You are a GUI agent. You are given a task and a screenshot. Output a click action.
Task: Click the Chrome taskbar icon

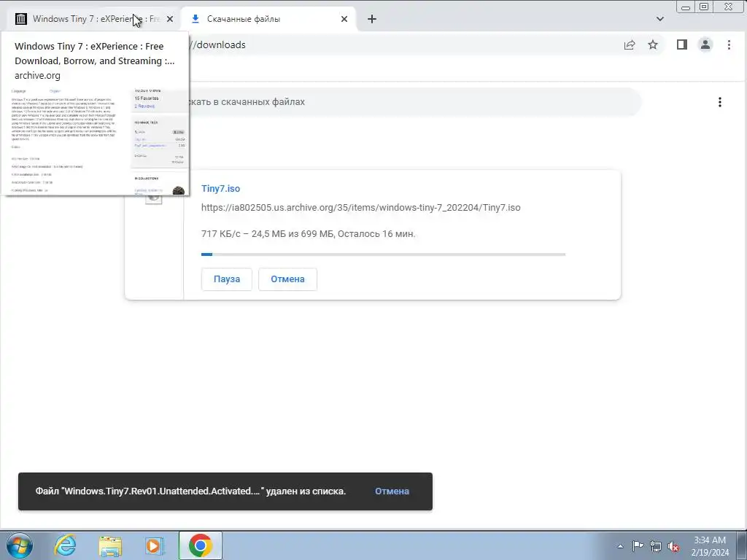(x=201, y=545)
